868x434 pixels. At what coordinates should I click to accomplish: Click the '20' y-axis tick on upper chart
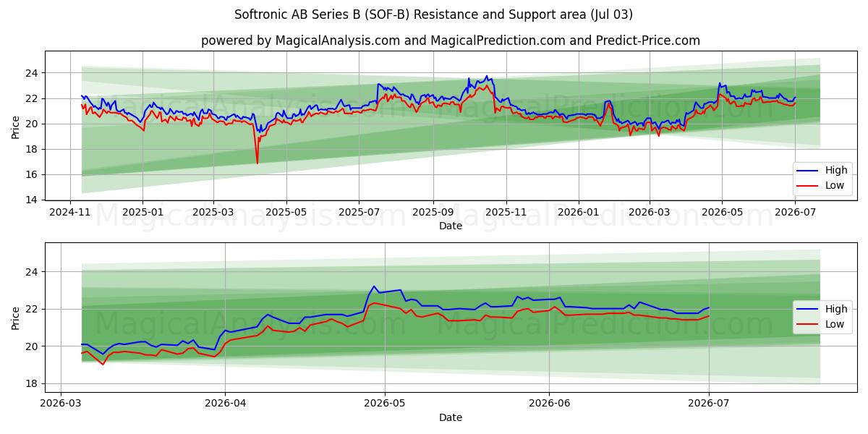coord(33,124)
